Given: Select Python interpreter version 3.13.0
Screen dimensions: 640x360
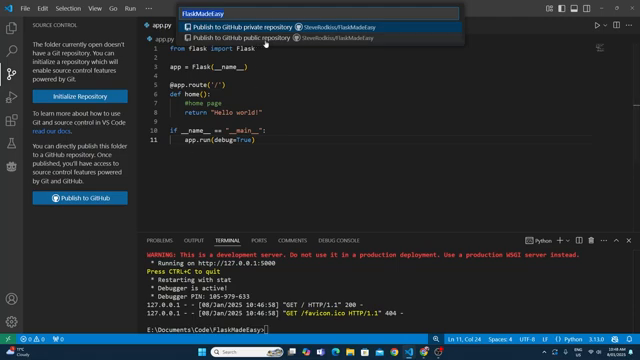Looking at the screenshot, I should click(596, 339).
